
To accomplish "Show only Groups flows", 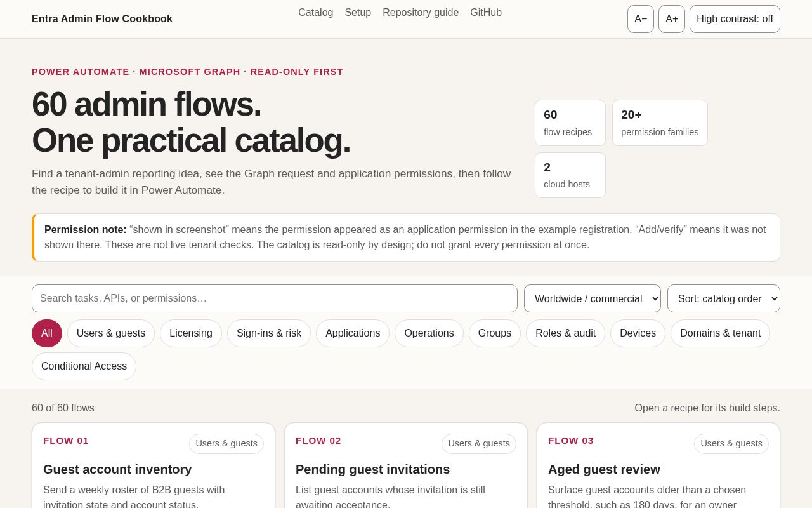I will 495,333.
